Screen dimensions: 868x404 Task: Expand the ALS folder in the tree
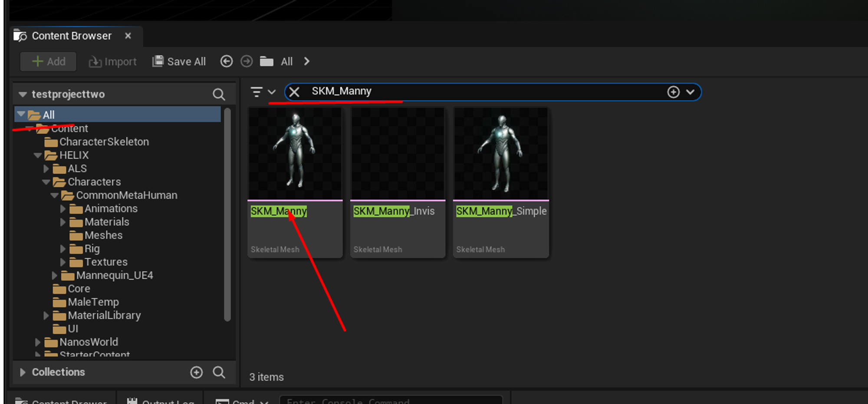(x=46, y=168)
